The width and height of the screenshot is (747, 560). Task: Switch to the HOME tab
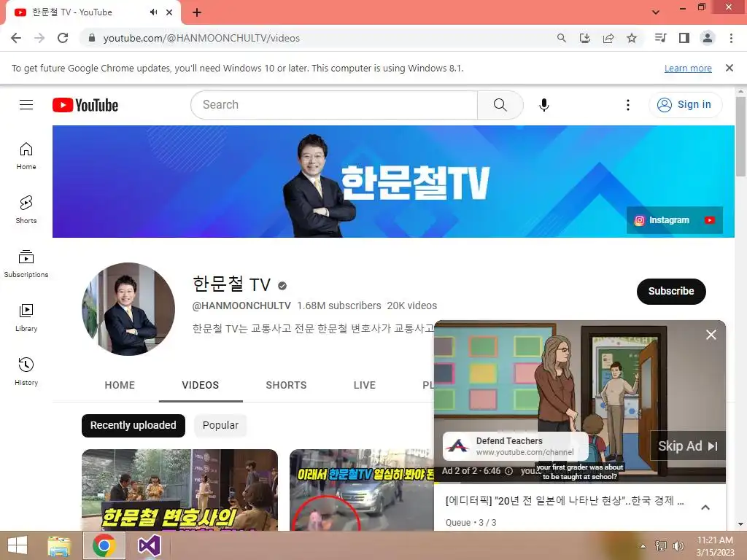point(120,385)
